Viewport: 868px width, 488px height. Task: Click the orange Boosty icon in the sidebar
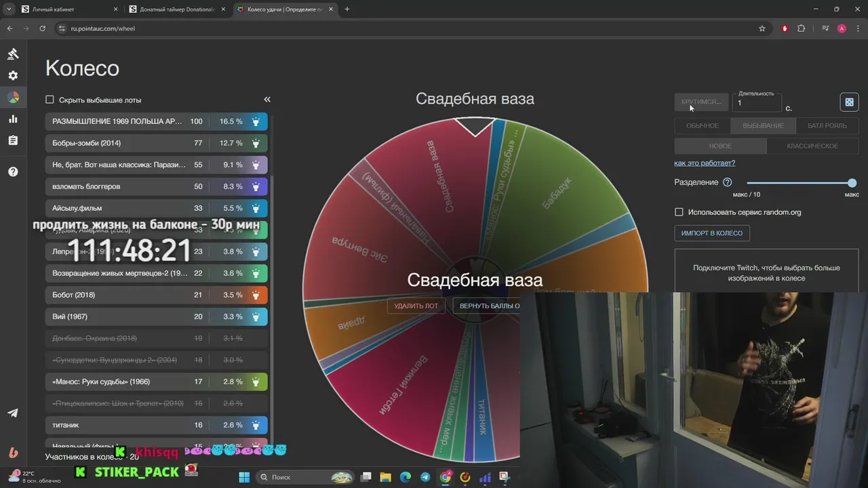13,453
